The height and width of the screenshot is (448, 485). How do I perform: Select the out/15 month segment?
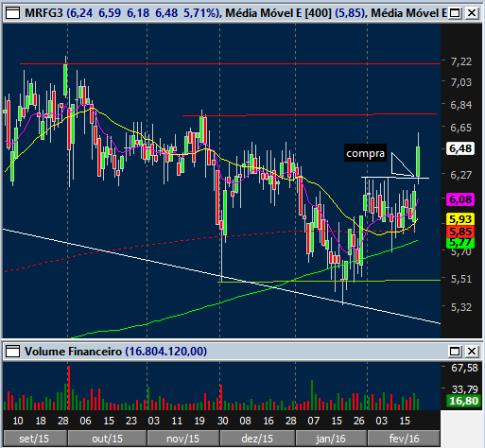pyautogui.click(x=107, y=439)
